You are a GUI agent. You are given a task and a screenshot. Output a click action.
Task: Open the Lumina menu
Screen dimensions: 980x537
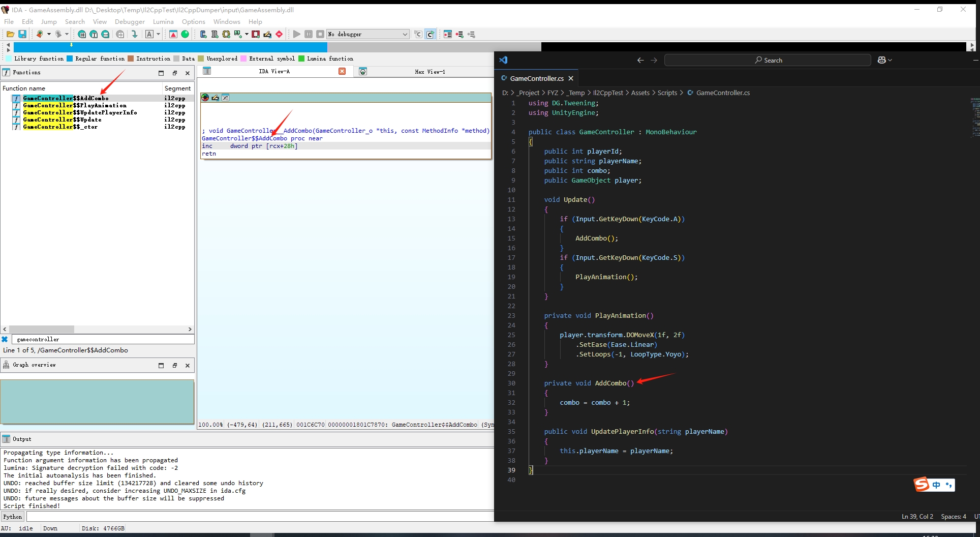[x=163, y=21]
